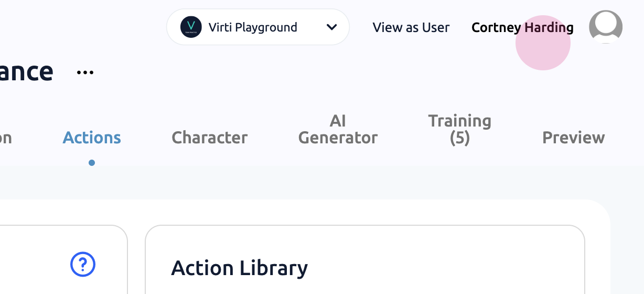
Task: Click the page title ending in "ance"
Action: [x=26, y=71]
